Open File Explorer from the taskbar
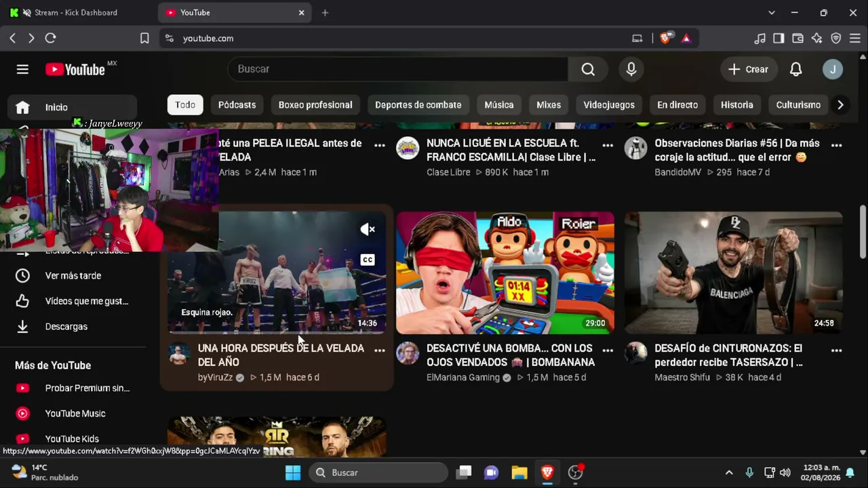Image resolution: width=868 pixels, height=488 pixels. (x=519, y=472)
